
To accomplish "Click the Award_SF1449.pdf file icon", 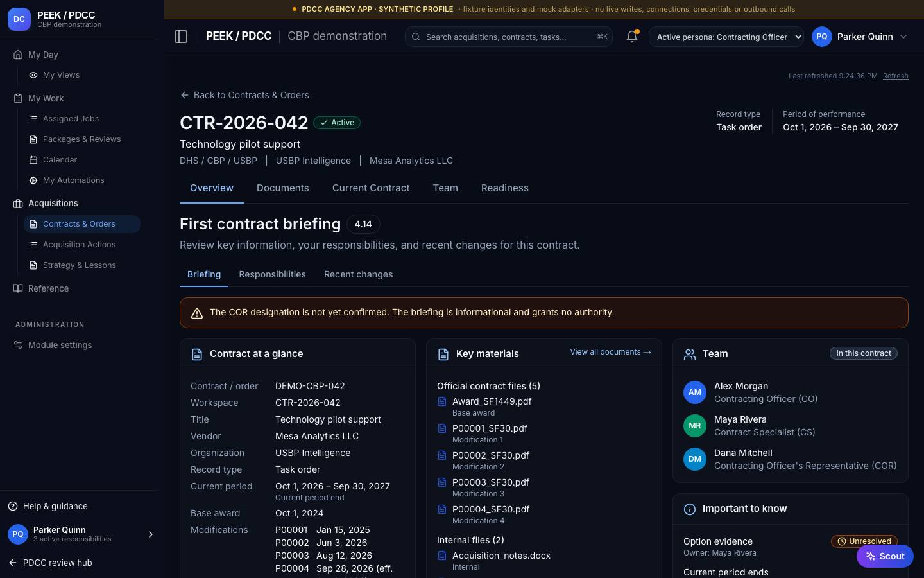I will click(442, 401).
